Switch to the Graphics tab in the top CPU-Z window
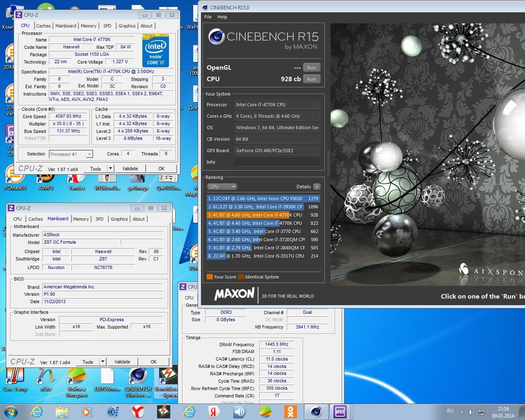The width and height of the screenshot is (525, 420). (x=127, y=26)
